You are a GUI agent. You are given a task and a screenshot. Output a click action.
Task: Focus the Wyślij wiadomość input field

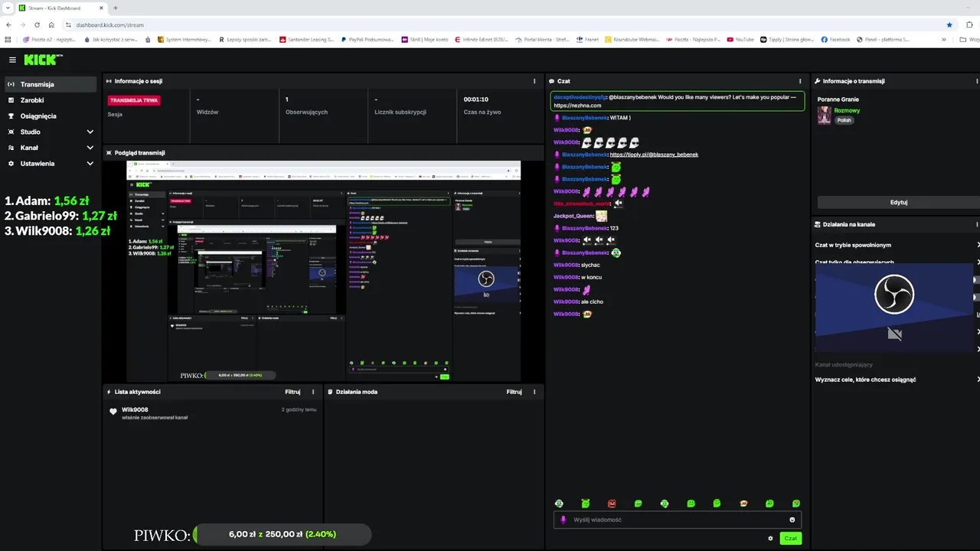click(x=678, y=520)
